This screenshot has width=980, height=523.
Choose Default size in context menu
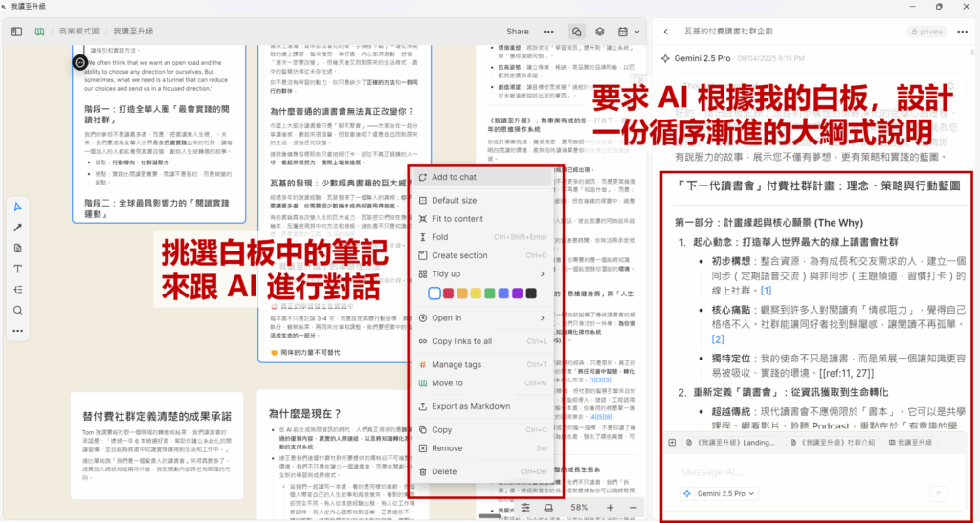point(482,201)
